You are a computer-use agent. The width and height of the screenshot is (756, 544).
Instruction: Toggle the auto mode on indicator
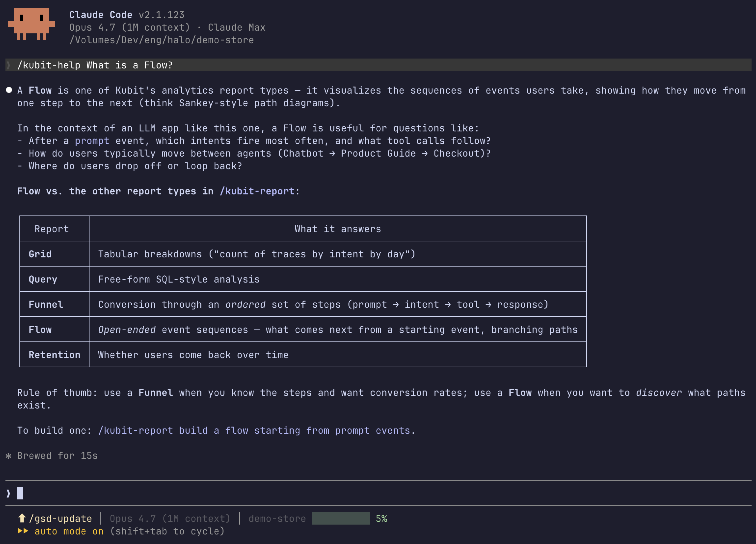coord(69,531)
